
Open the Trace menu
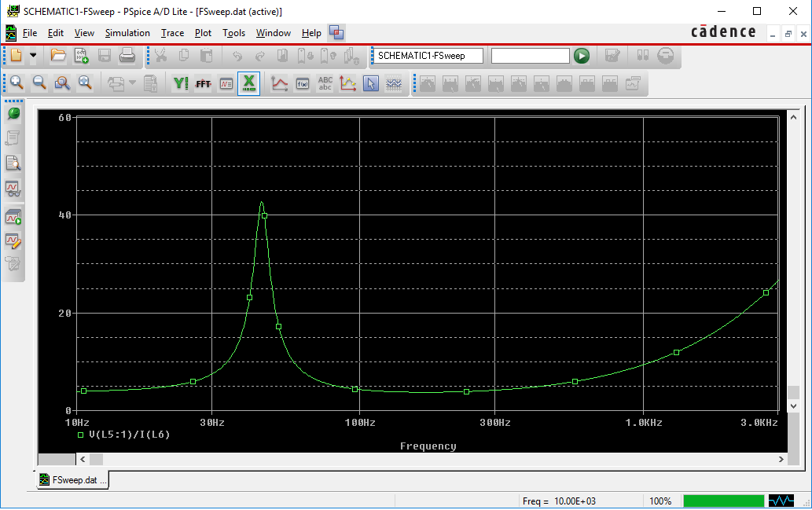point(172,33)
